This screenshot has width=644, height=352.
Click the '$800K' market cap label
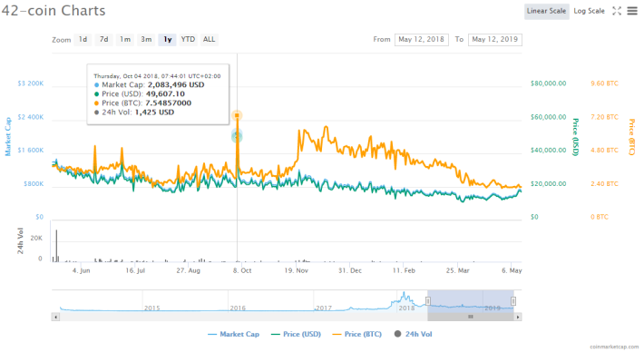(x=34, y=184)
